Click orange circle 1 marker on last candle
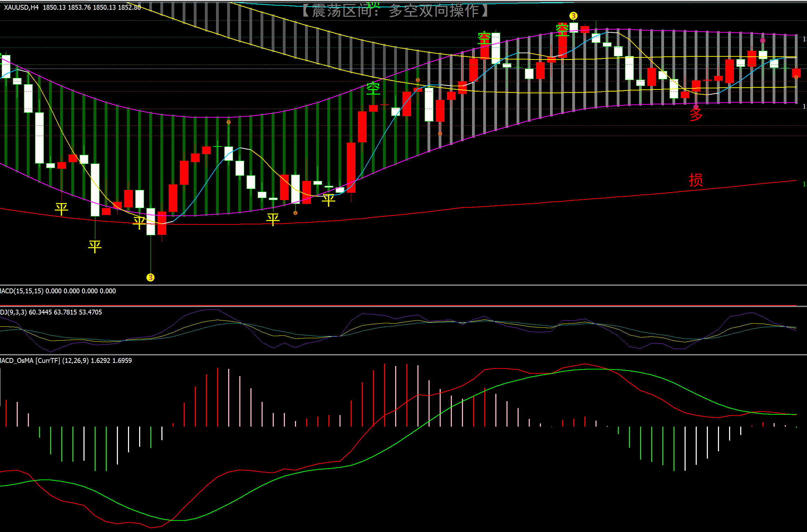The height and width of the screenshot is (532, 807). [x=796, y=77]
